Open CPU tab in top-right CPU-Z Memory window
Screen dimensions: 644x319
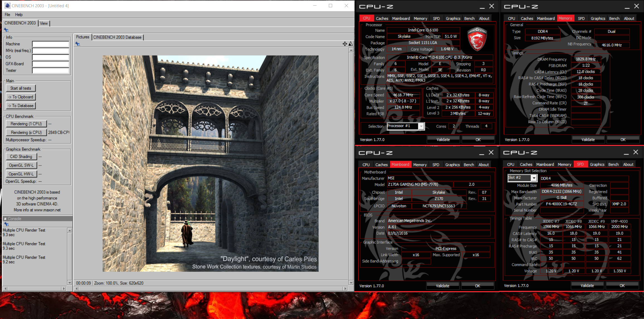coord(511,18)
